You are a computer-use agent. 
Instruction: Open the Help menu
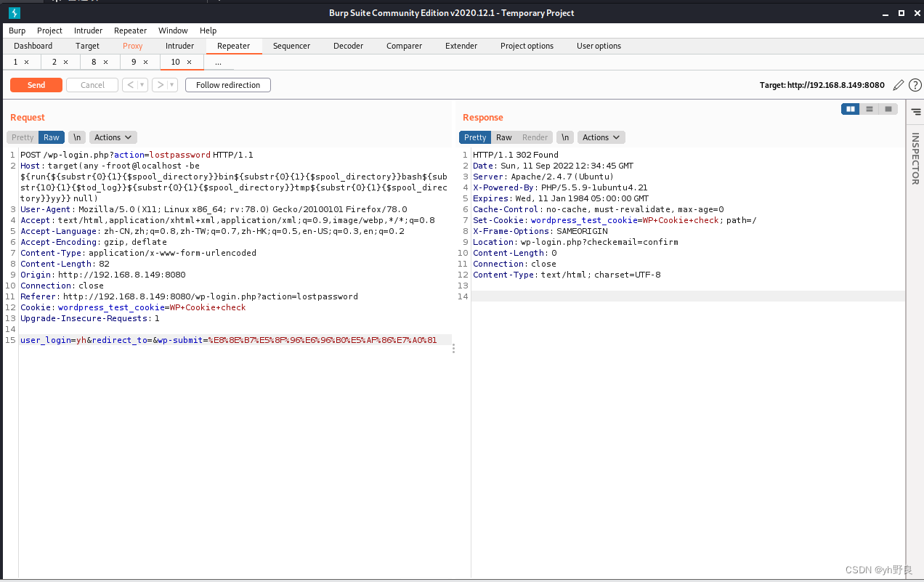click(208, 31)
